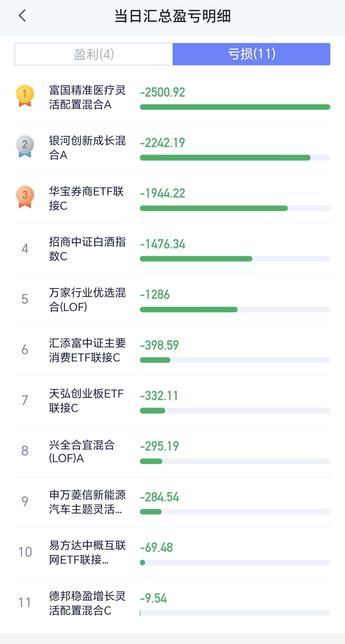Tap the rank number 4 label

pos(25,249)
